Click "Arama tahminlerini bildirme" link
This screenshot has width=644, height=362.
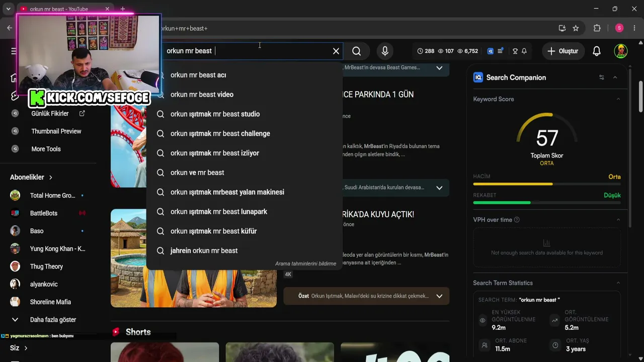(305, 263)
